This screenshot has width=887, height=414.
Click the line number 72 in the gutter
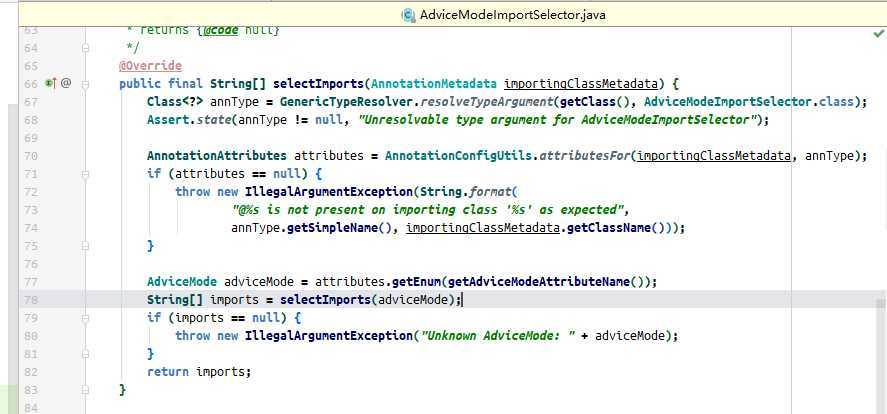(31, 192)
